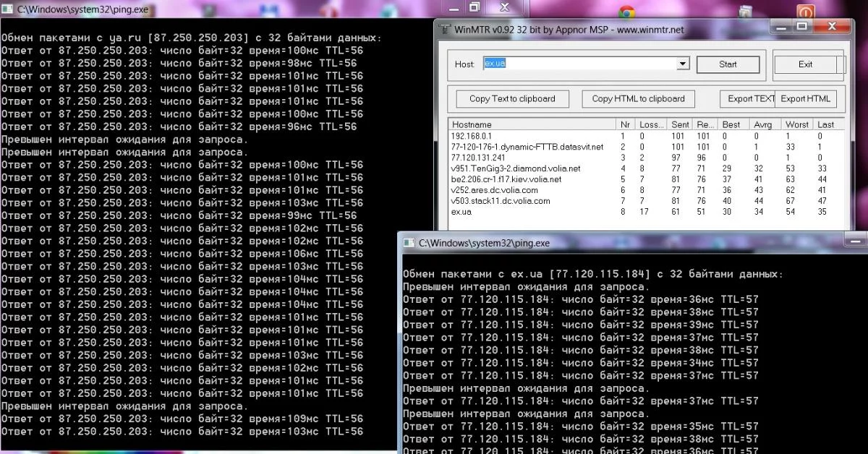This screenshot has width=868, height=454.
Task: Click the ya.ru ping reply line with время=98мс
Action: click(179, 63)
